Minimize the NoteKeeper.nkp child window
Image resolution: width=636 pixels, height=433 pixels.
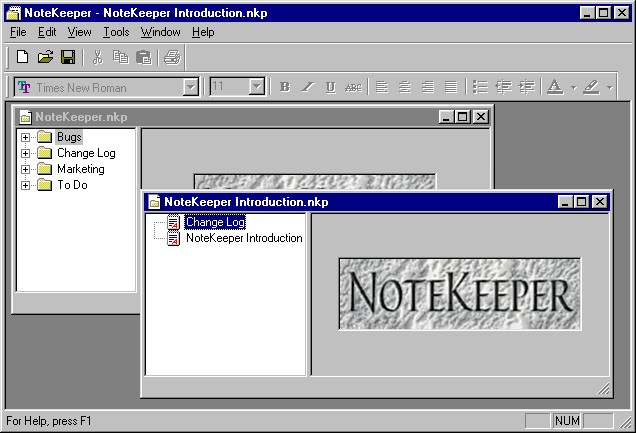coord(446,117)
